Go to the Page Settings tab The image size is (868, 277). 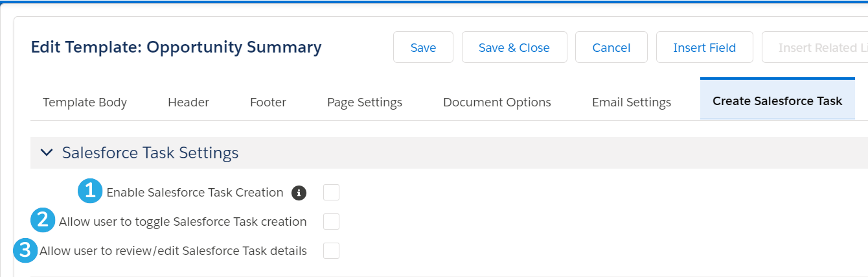coord(365,102)
